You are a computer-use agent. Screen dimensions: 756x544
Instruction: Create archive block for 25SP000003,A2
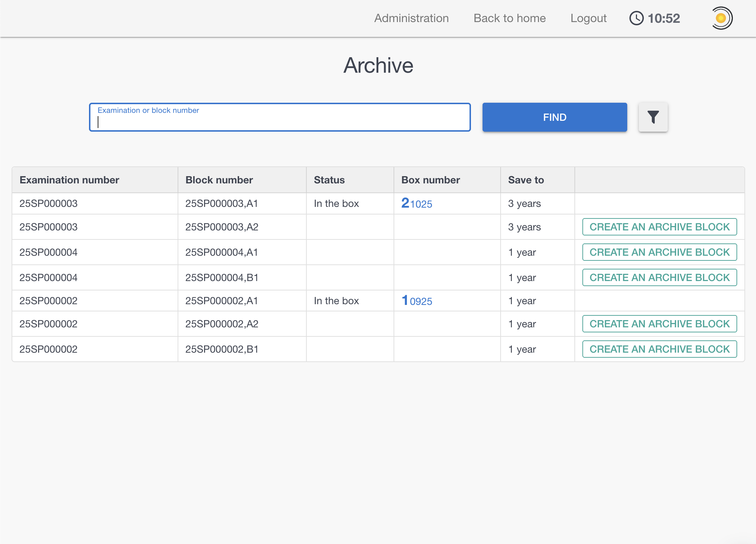point(659,227)
